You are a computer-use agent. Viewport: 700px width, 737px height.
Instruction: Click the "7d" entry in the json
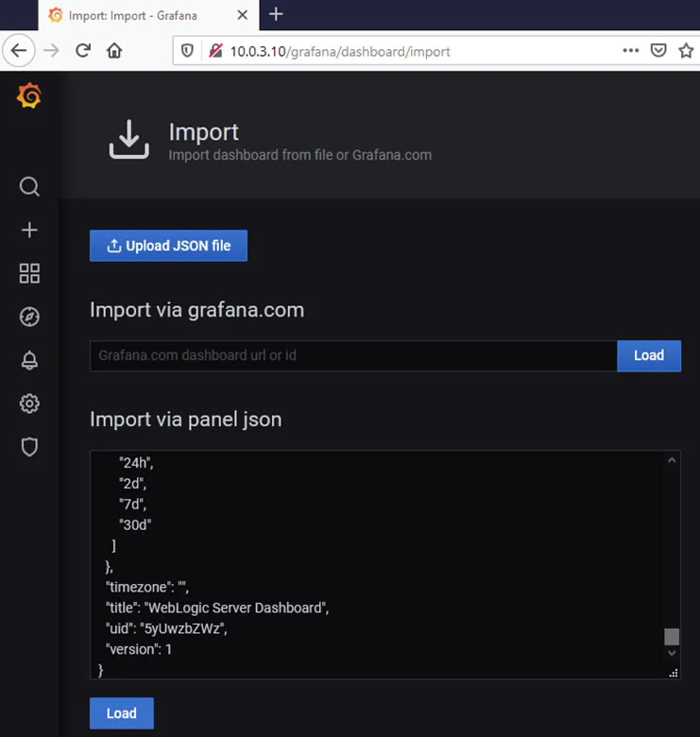[132, 504]
